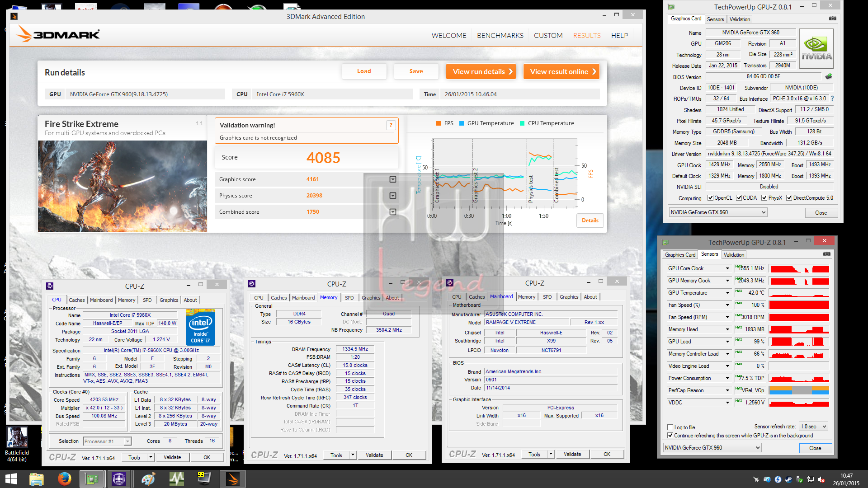Switch to 3DMark taskbar icon
The width and height of the screenshot is (868, 488).
coord(232,479)
